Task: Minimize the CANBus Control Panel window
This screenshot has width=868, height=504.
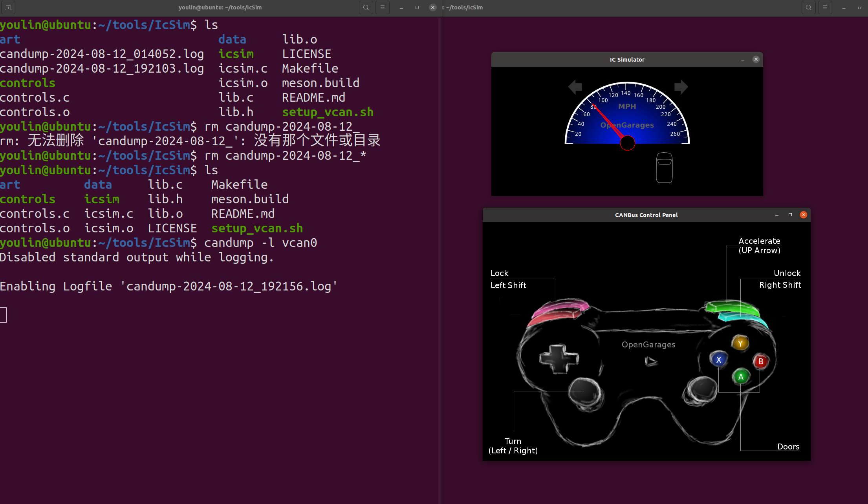Action: pyautogui.click(x=776, y=215)
